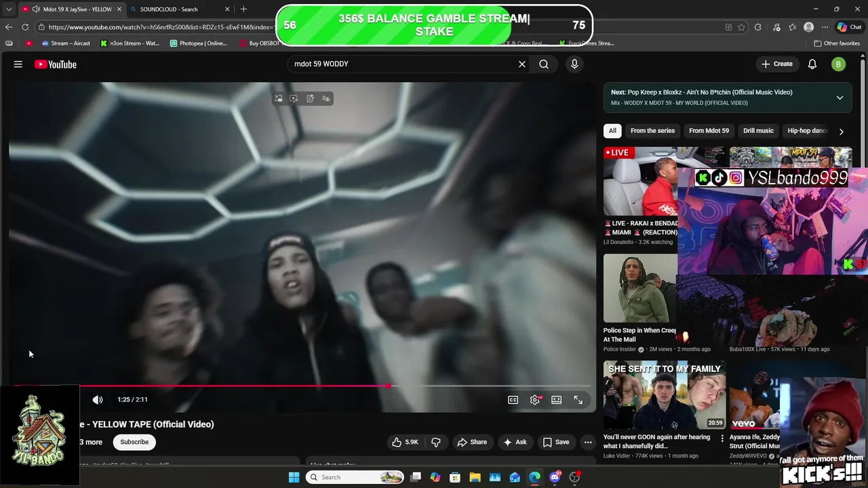This screenshot has width=868, height=488.
Task: Select the Hip-hop dance chip
Action: (x=807, y=131)
